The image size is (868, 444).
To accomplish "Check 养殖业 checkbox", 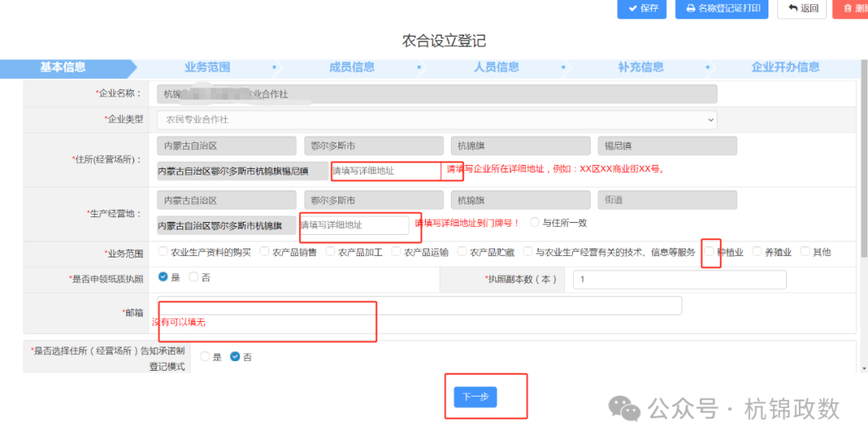I will coord(757,252).
